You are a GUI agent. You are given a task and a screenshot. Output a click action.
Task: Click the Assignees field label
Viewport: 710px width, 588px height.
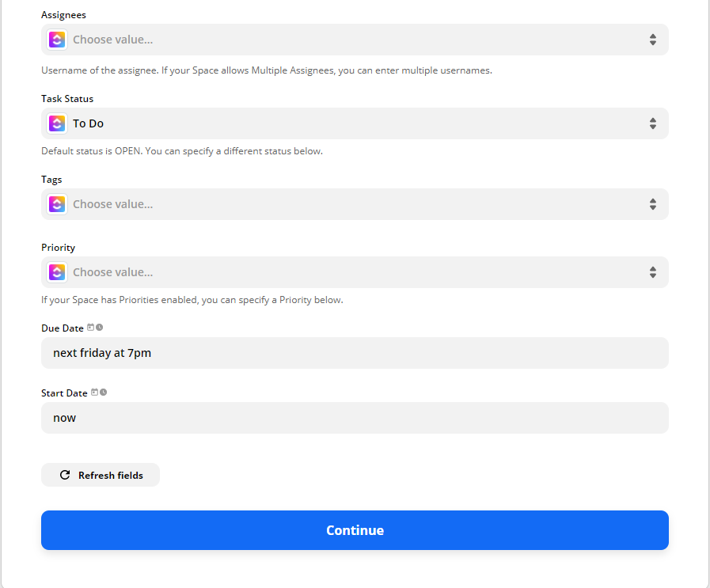63,15
